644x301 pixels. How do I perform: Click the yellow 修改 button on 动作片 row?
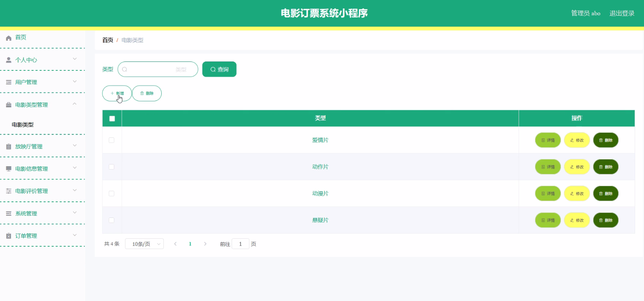point(577,167)
